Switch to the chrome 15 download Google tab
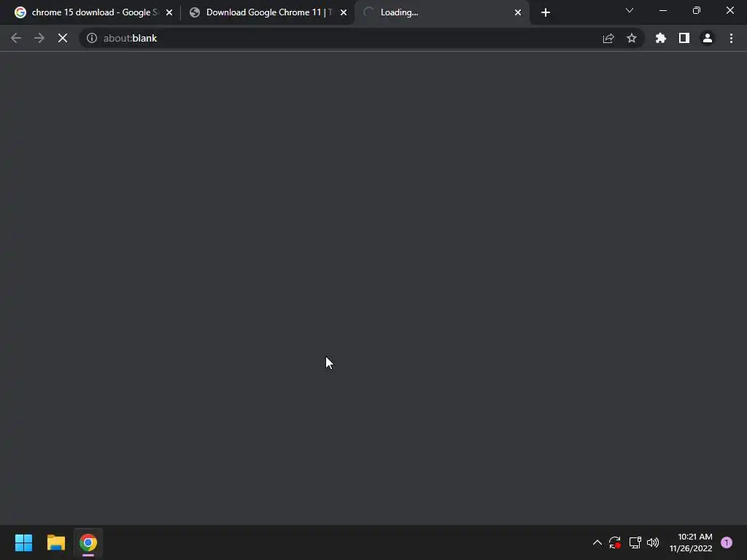Screen dimensions: 747x560 [x=90, y=12]
